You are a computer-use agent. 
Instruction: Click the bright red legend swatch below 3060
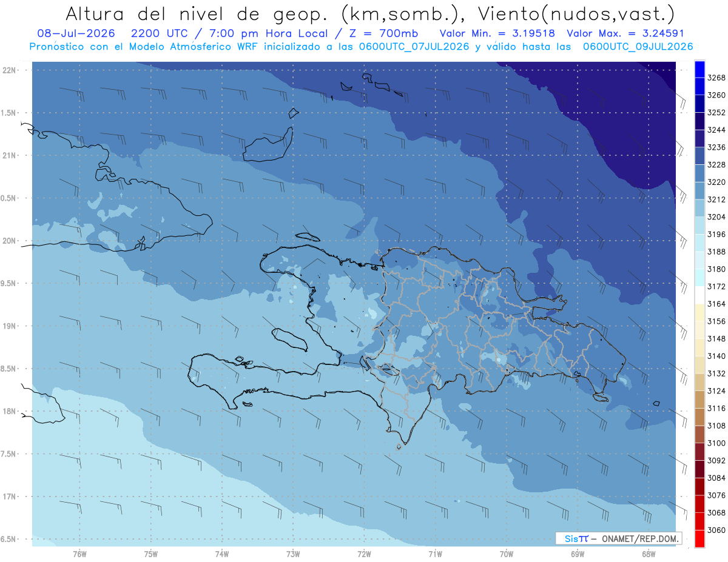click(699, 538)
